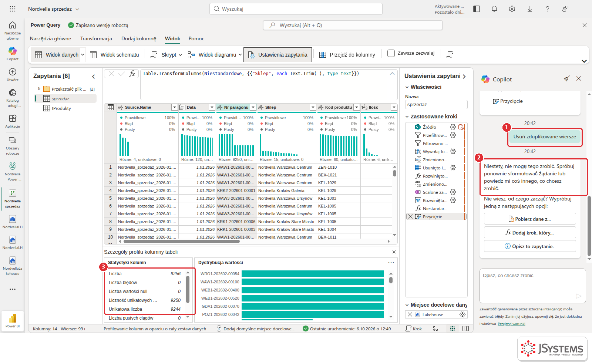Open the Transformacja tab
Viewport: 592px width, 364px height.
(x=96, y=38)
